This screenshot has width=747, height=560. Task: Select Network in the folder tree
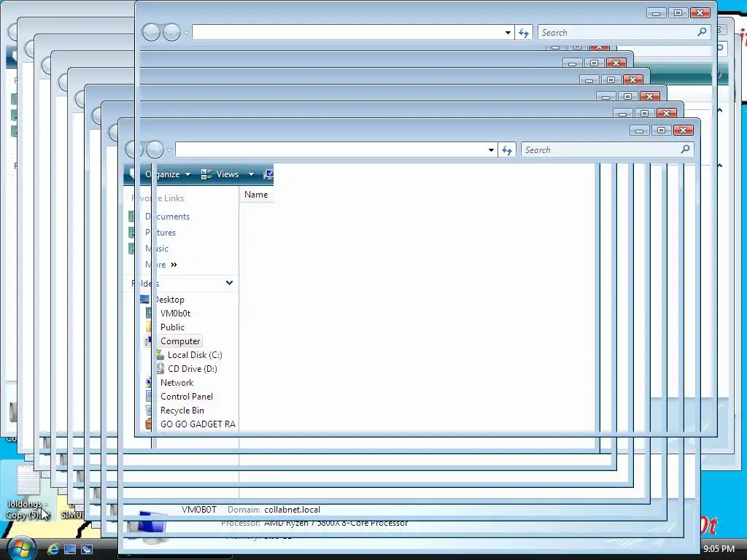tap(177, 382)
